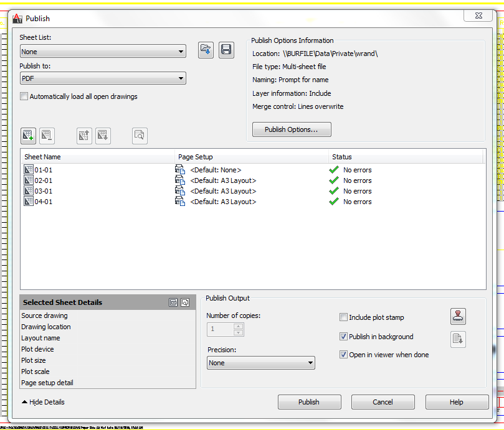Viewport: 504px width, 430px height.
Task: Disable Publish in background
Action: (x=344, y=336)
